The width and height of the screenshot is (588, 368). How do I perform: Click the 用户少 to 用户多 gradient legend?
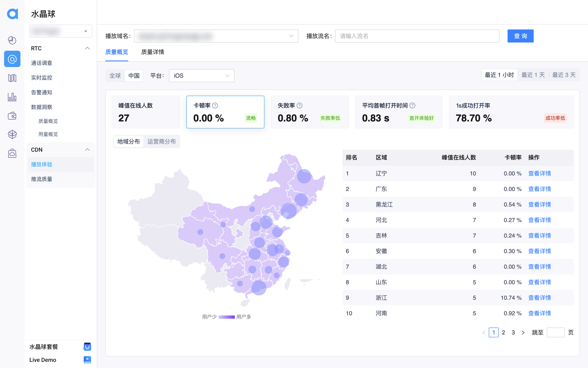tap(226, 317)
